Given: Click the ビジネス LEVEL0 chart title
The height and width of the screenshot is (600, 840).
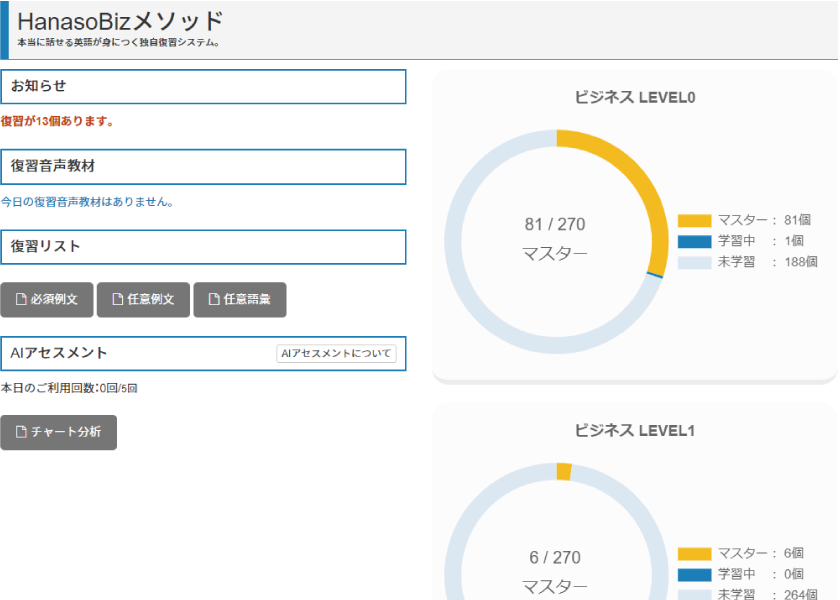Looking at the screenshot, I should (635, 98).
